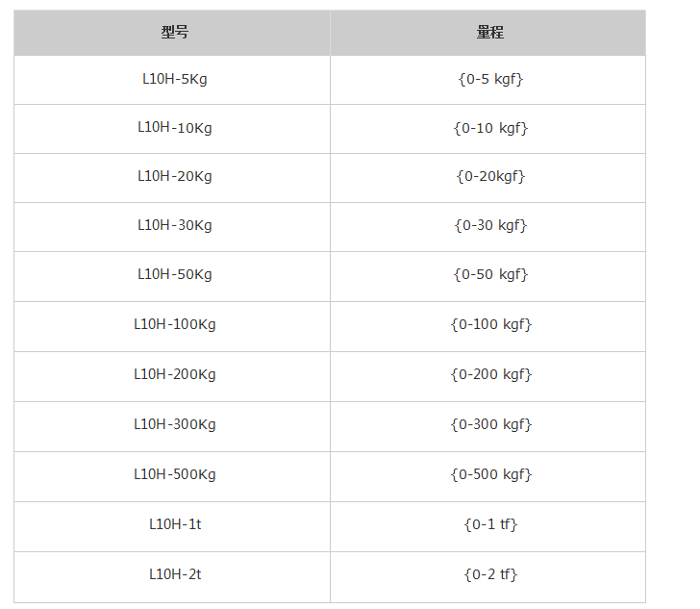Click the 量程 column header
The width and height of the screenshot is (700, 609).
[489, 33]
